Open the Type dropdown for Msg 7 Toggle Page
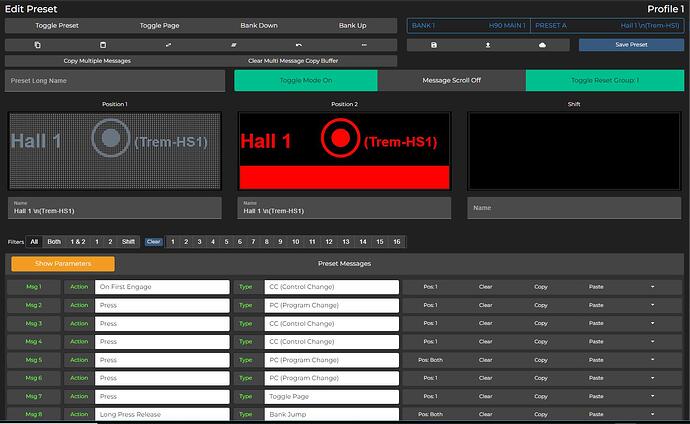 coord(331,396)
